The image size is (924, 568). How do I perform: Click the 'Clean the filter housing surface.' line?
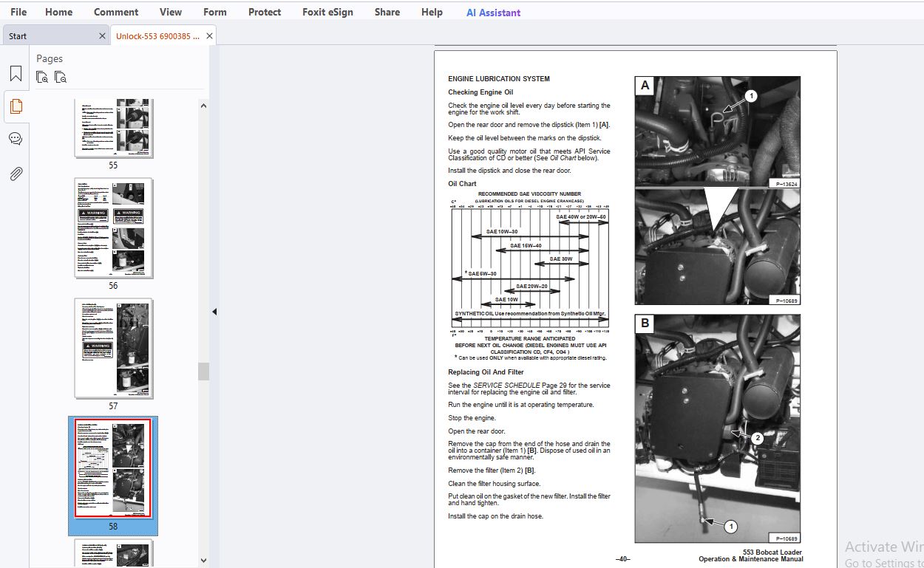click(494, 484)
